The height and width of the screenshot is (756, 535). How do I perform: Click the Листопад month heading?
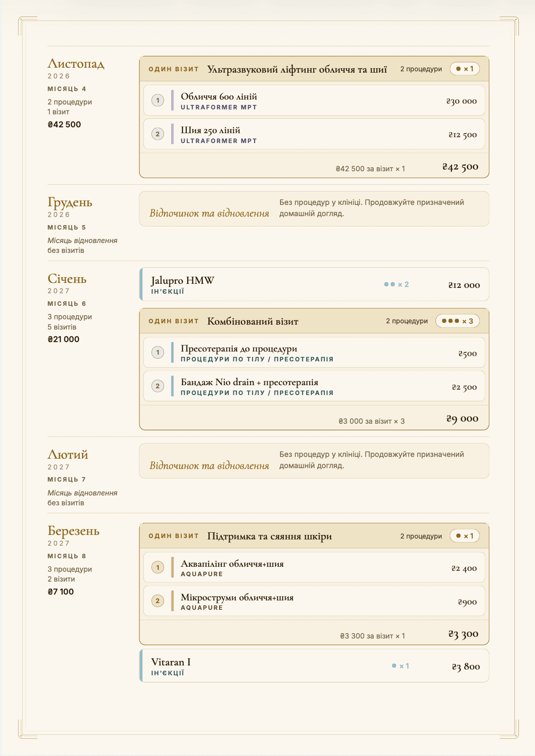(76, 64)
